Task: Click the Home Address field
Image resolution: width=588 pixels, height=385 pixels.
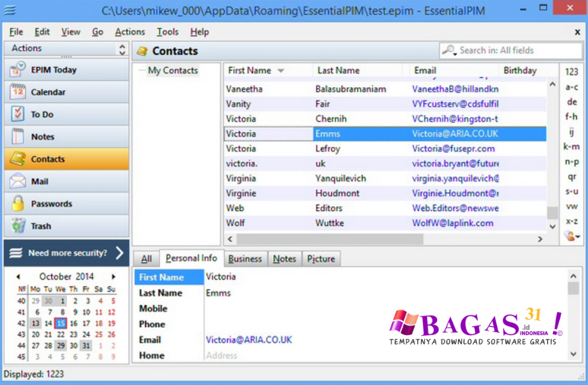Action: pyautogui.click(x=385, y=355)
